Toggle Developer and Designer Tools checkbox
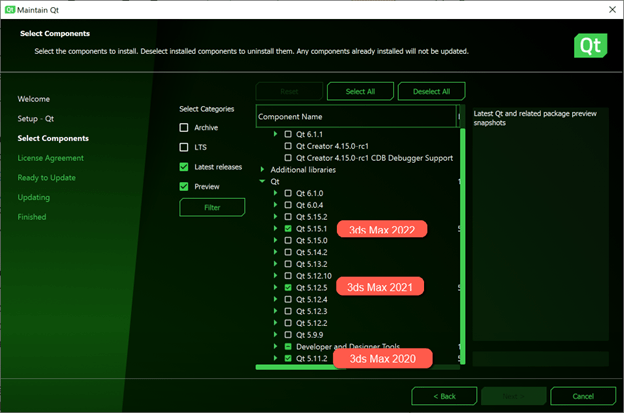Image resolution: width=624 pixels, height=413 pixels. pos(288,347)
